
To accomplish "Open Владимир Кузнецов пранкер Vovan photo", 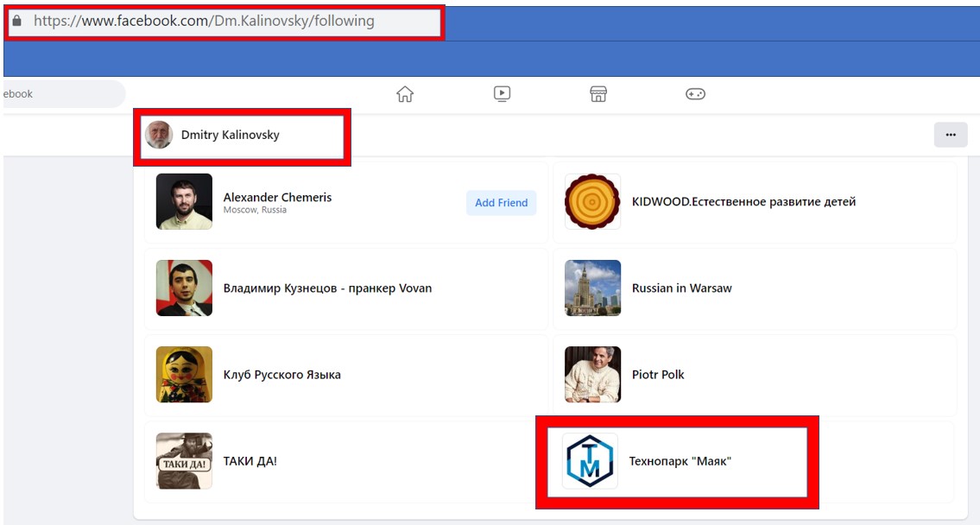I will pos(184,288).
